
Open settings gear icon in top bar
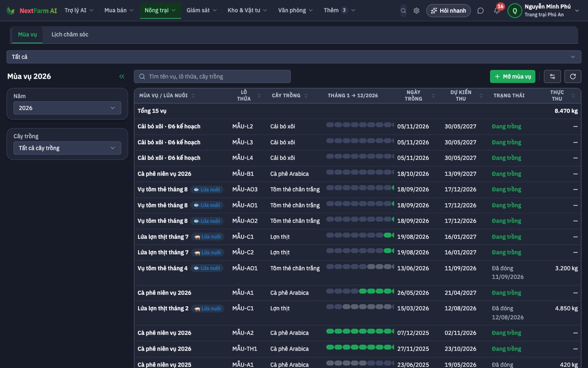pos(416,11)
